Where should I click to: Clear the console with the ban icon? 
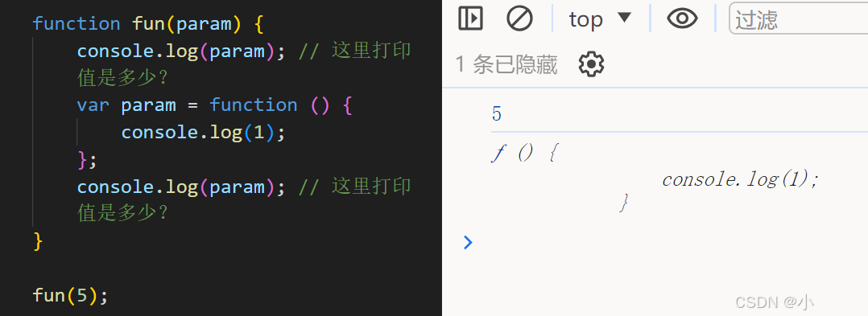click(519, 18)
